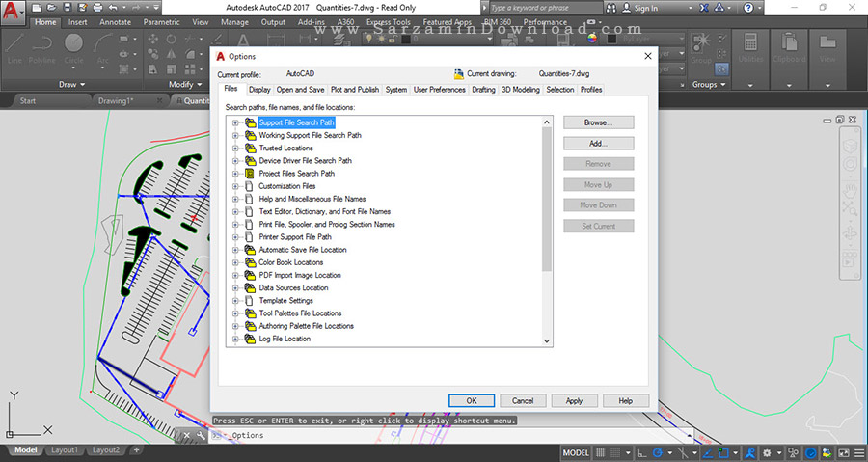868x462 pixels.
Task: Click the Workspace Switching gear icon
Action: (x=767, y=453)
